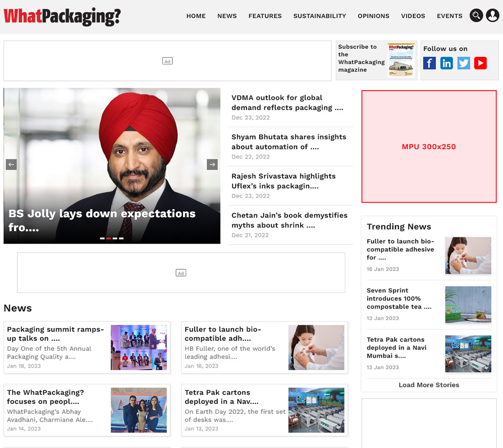
Task: Select the third carousel slide indicator
Action: tap(115, 238)
